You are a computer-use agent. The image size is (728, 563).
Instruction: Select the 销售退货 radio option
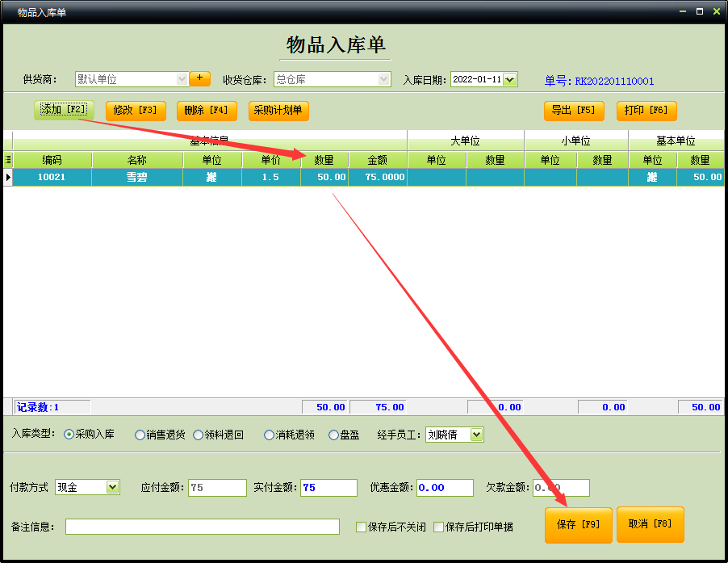pyautogui.click(x=141, y=435)
